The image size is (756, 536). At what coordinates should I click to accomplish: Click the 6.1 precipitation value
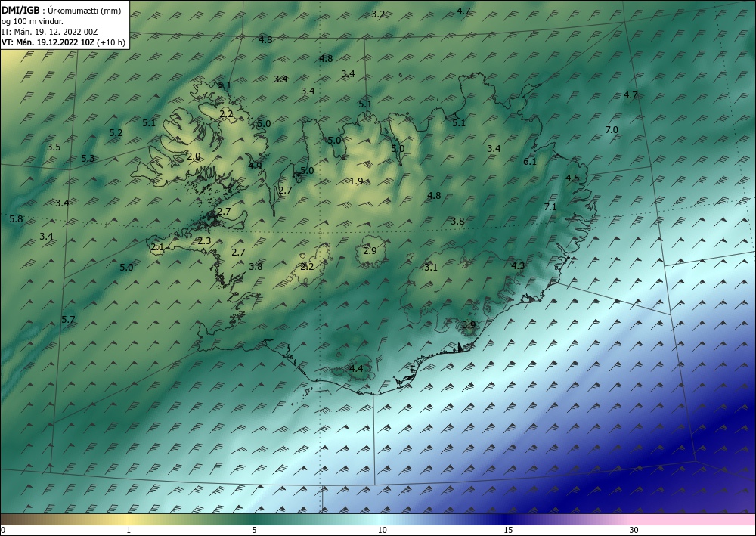(530, 162)
